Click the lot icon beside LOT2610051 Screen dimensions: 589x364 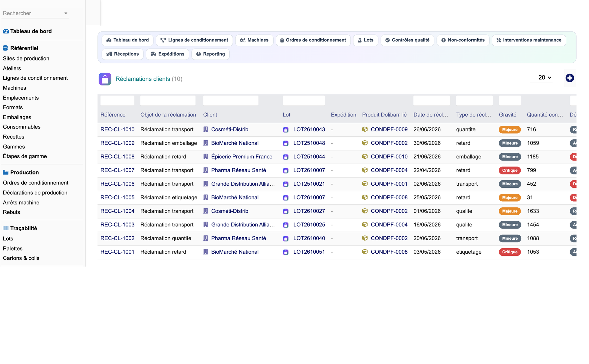pos(285,252)
